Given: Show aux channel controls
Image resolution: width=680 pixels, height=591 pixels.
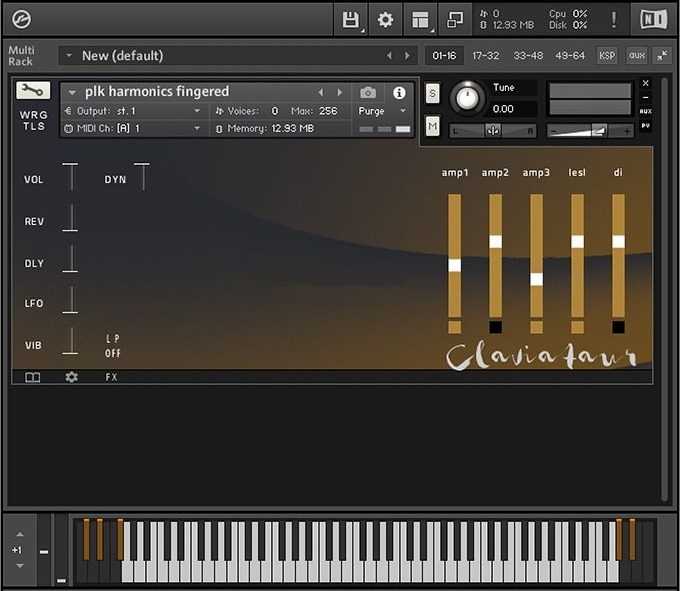Looking at the screenshot, I should coord(637,56).
